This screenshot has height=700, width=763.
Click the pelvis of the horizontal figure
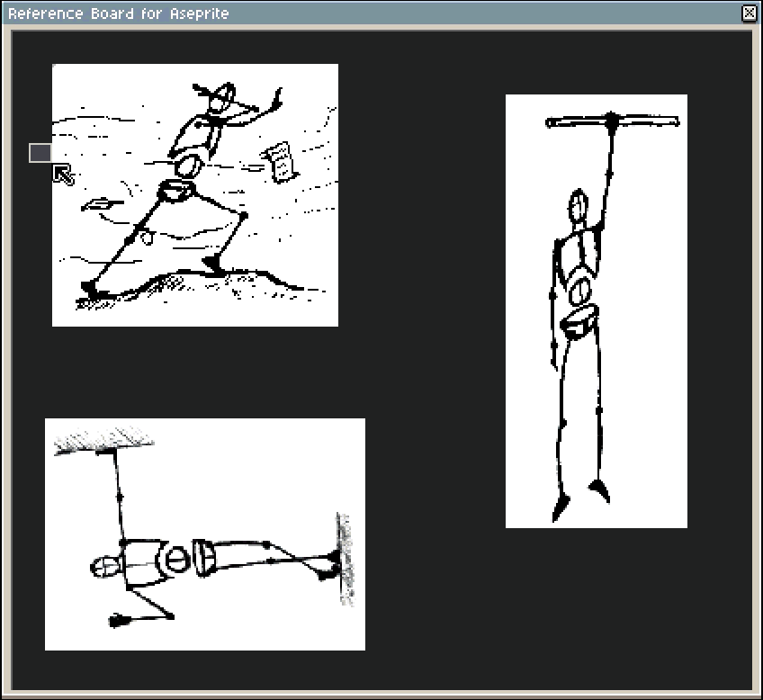202,558
